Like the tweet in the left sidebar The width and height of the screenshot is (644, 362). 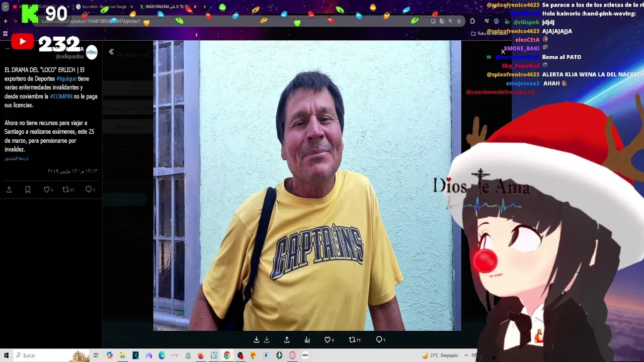[48, 190]
